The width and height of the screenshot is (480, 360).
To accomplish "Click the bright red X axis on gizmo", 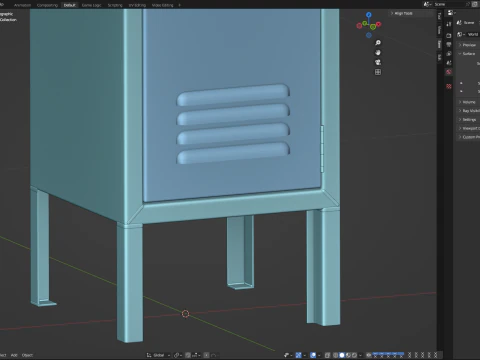I will click(379, 24).
